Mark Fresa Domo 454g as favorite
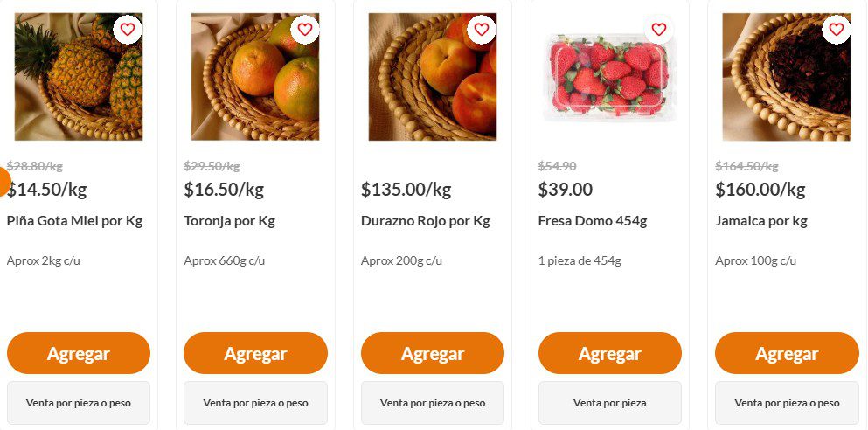Image resolution: width=868 pixels, height=430 pixels. click(659, 30)
